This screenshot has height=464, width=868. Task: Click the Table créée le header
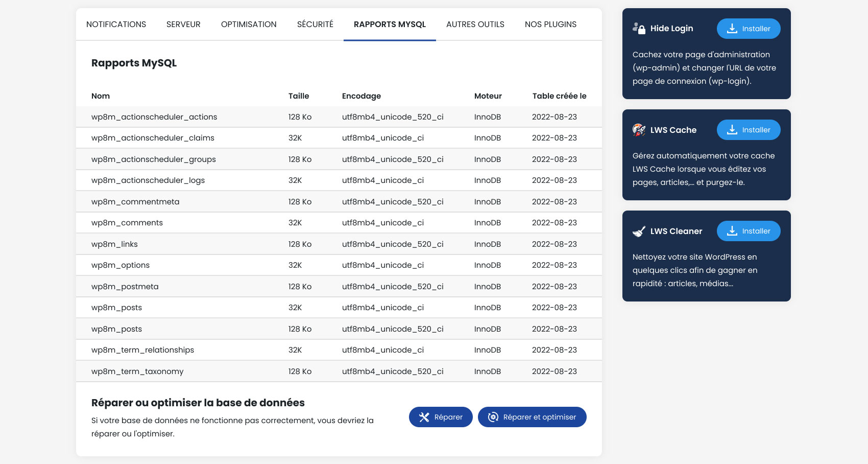[x=559, y=96]
